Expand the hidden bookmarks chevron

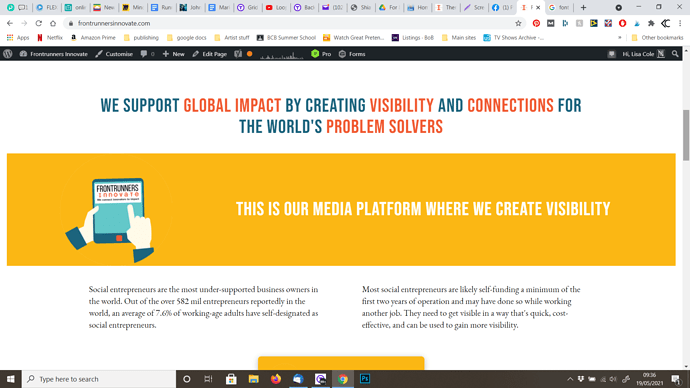(x=620, y=38)
